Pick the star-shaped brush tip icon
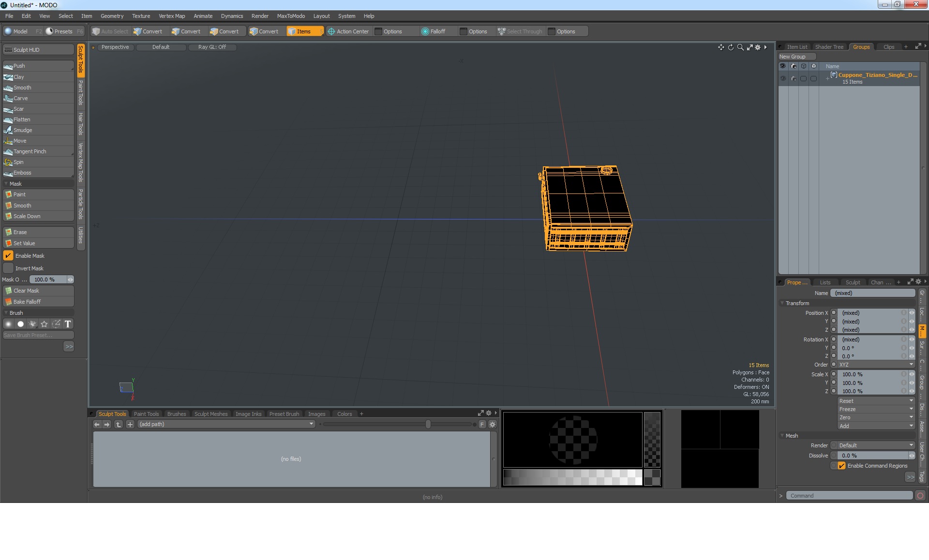The height and width of the screenshot is (560, 929). tap(44, 324)
